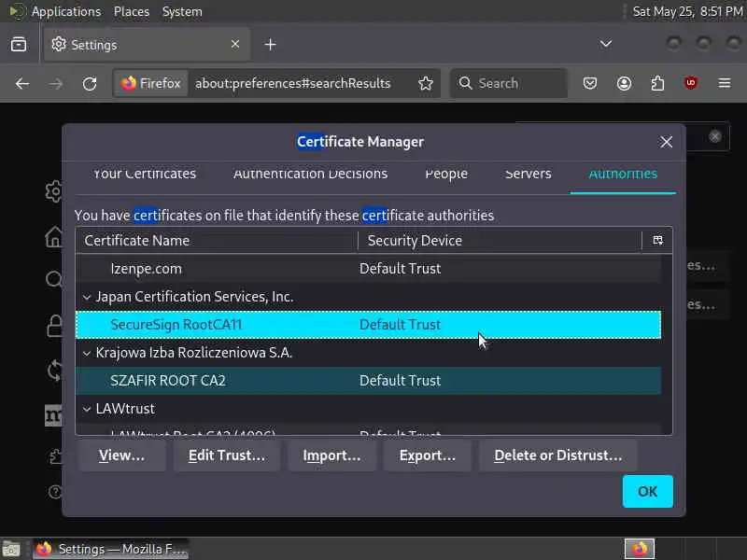The image size is (747, 560).
Task: Click the Japan Certification Services, Inc. label
Action: (x=194, y=297)
